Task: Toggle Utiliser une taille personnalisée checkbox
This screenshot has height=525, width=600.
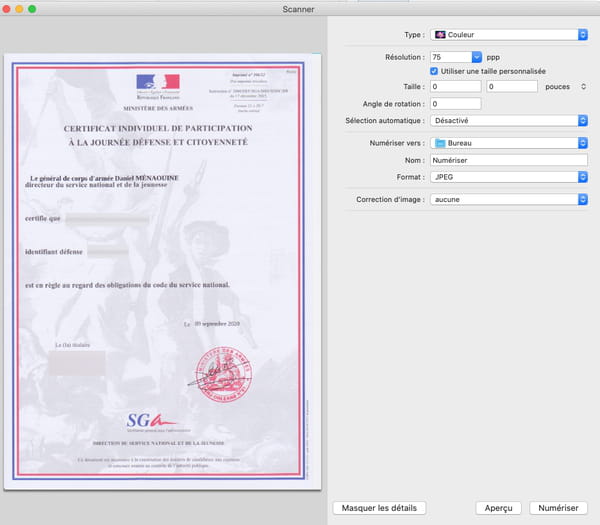Action: pyautogui.click(x=434, y=71)
